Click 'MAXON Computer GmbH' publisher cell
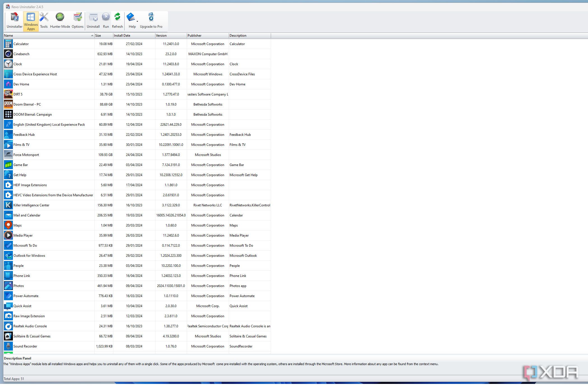The height and width of the screenshot is (392, 588). pyautogui.click(x=208, y=54)
